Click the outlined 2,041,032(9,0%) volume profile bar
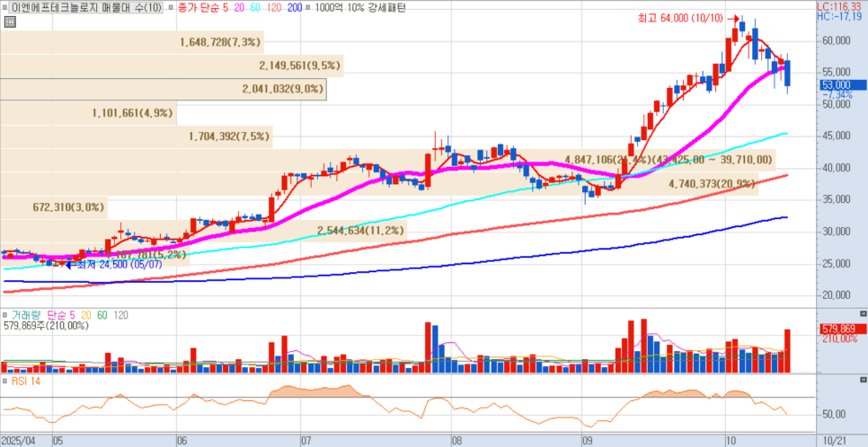 click(x=164, y=89)
